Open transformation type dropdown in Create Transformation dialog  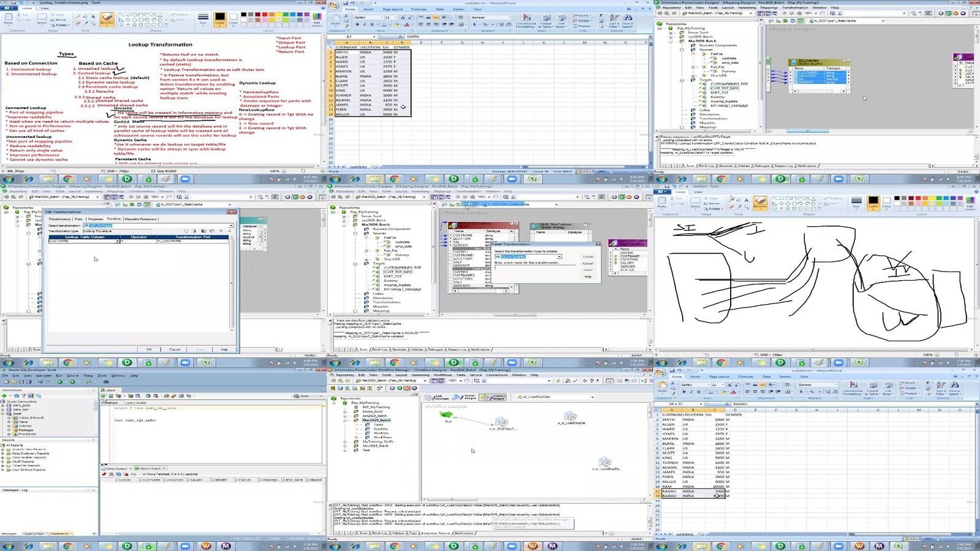559,257
